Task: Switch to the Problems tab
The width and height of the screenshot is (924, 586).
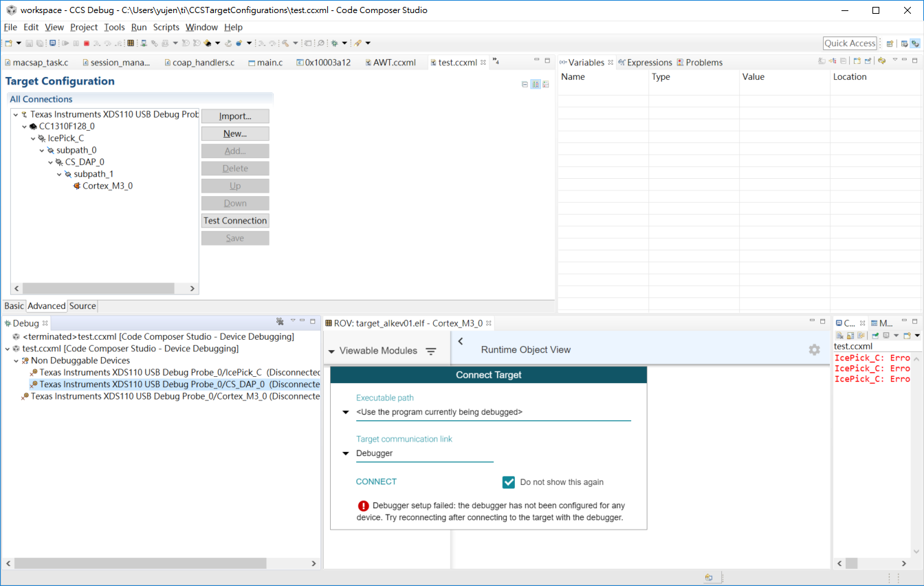Action: (x=699, y=63)
